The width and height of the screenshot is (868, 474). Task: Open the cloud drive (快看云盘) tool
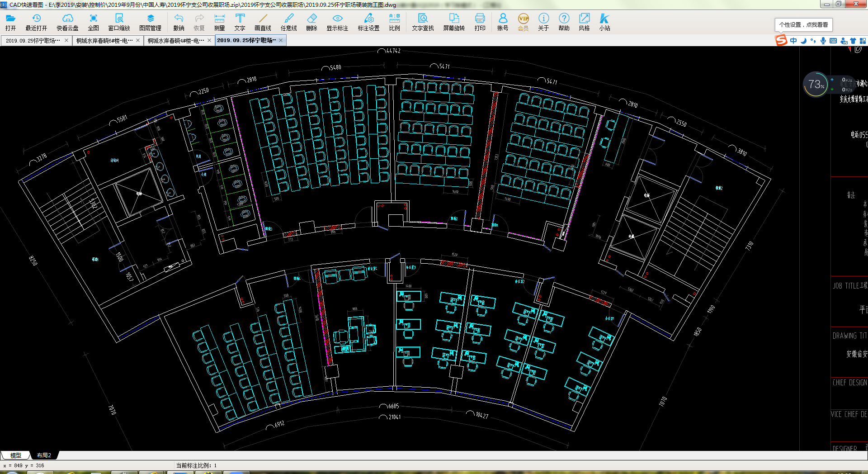pyautogui.click(x=67, y=22)
